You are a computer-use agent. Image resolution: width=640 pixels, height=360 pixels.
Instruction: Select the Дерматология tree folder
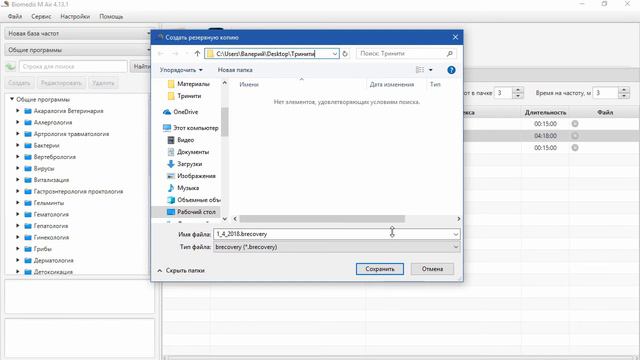tap(49, 260)
